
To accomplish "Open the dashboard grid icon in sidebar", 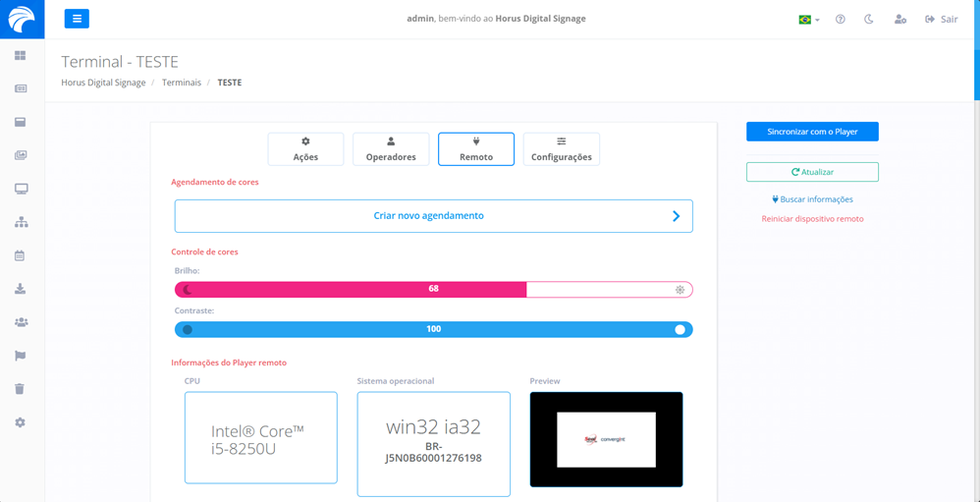I will tap(21, 56).
